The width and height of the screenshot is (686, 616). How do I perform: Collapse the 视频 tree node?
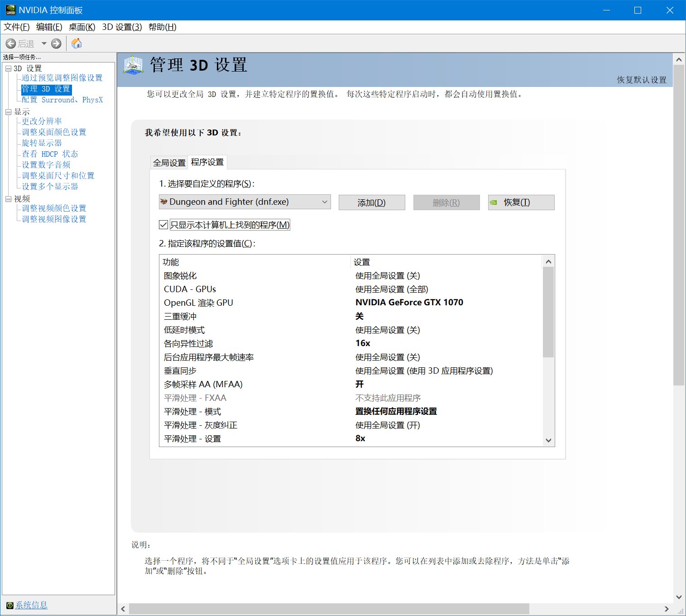pos(8,199)
